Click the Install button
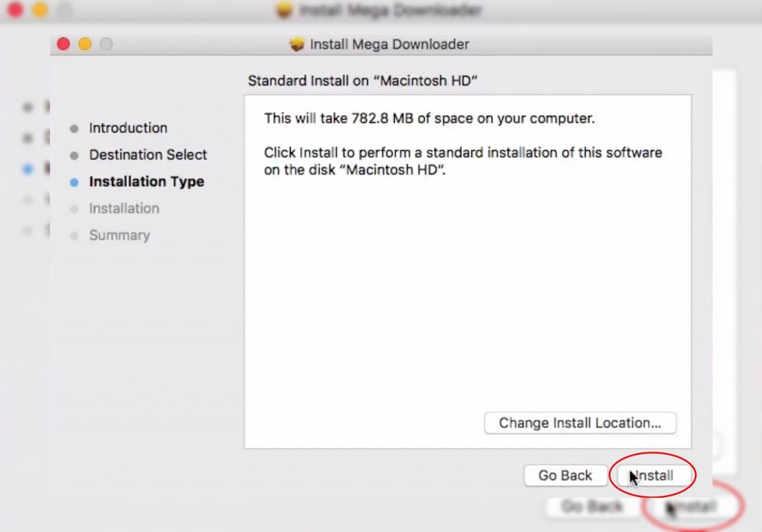Image resolution: width=762 pixels, height=532 pixels. [653, 475]
